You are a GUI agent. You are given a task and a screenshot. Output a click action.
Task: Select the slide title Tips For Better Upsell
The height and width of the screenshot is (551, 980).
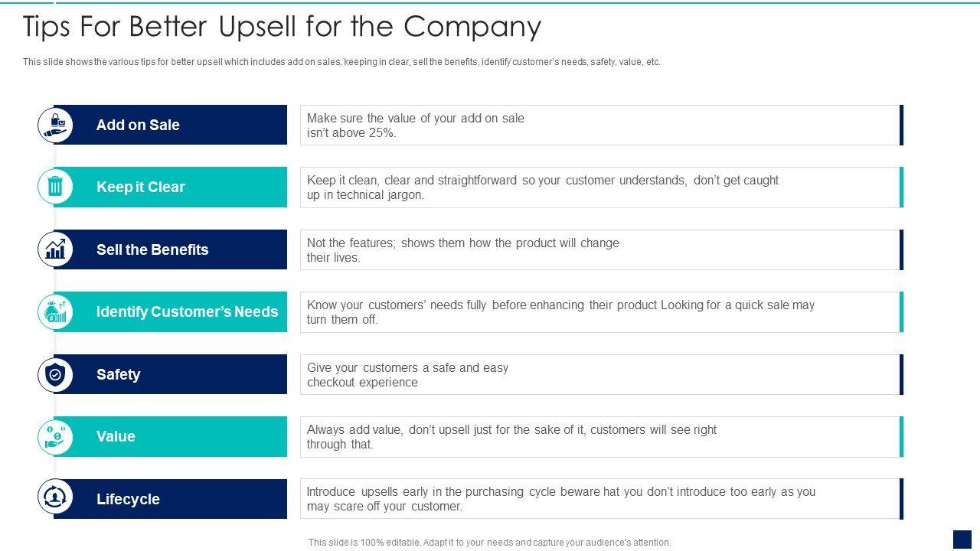pyautogui.click(x=282, y=26)
